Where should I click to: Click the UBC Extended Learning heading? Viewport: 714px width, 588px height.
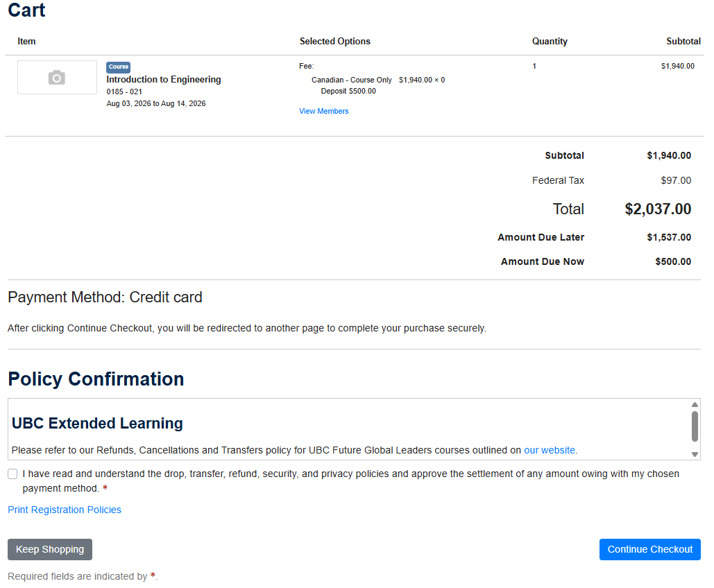tap(96, 423)
